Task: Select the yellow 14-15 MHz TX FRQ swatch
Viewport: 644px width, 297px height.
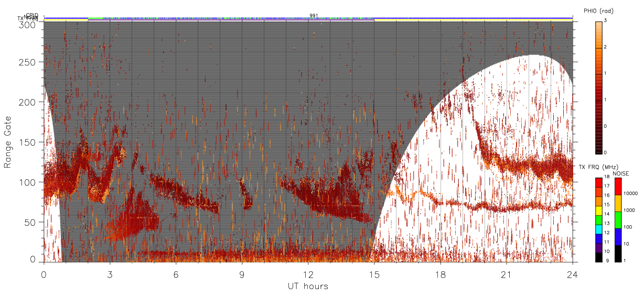Action: (x=599, y=211)
